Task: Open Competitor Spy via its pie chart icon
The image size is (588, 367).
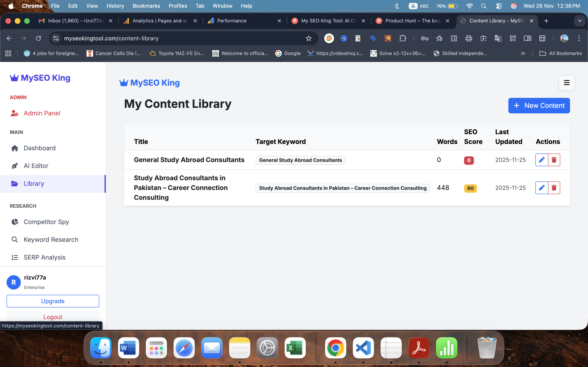Action: [x=15, y=222]
